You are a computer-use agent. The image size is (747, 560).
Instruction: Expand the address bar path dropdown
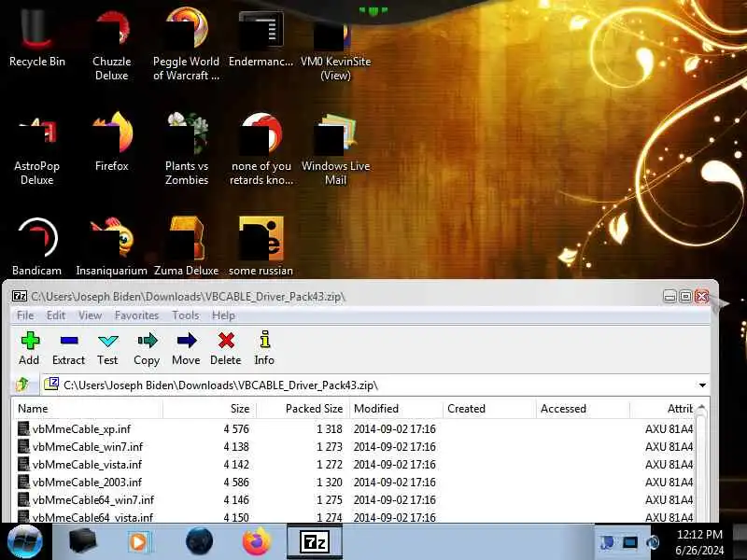click(x=702, y=385)
